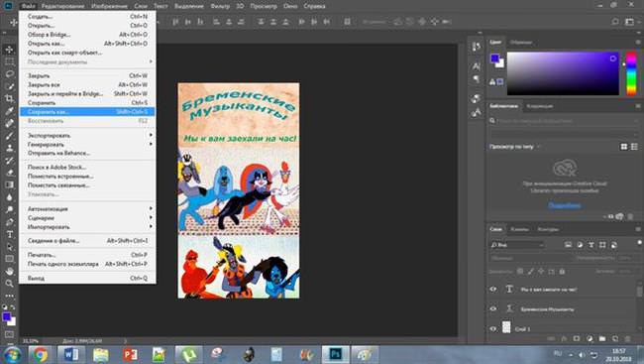Open the 'Просмотр по типу' dropdown

tap(514, 147)
